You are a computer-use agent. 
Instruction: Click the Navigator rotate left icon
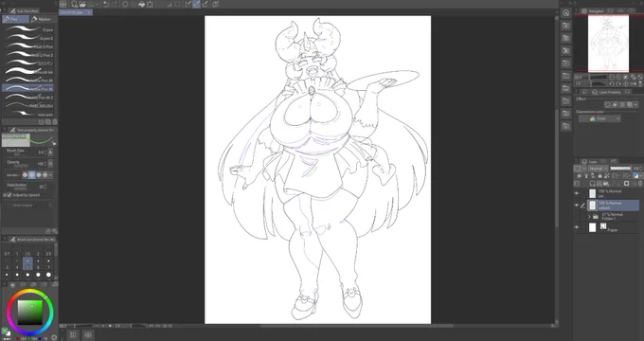point(612,83)
